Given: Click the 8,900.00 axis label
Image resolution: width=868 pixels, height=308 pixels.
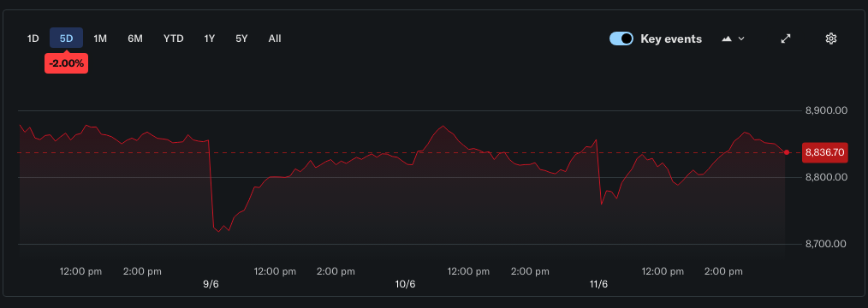Looking at the screenshot, I should point(826,110).
